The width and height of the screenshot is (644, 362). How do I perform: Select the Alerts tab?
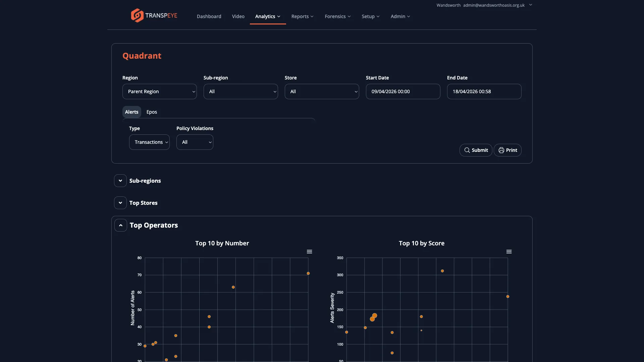tap(131, 112)
